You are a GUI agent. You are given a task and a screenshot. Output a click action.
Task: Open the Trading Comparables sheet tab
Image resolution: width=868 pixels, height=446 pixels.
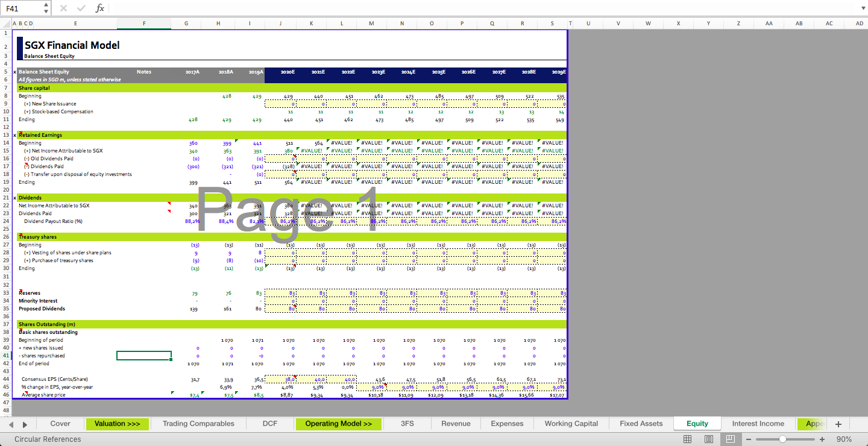click(198, 424)
